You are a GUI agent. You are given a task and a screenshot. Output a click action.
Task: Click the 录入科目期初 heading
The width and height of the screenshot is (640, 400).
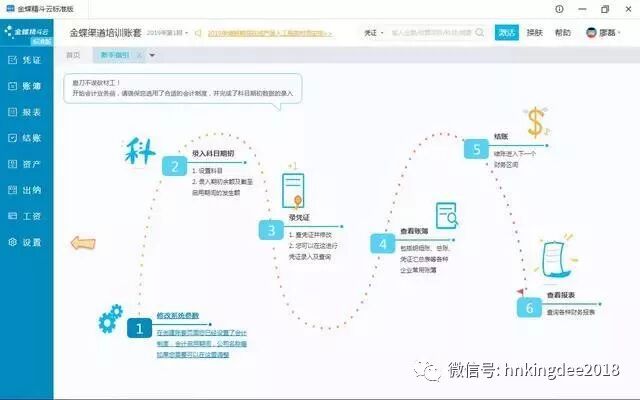click(213, 153)
